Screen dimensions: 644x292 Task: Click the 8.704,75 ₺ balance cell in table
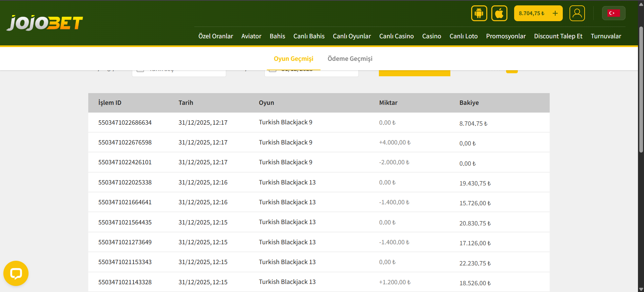[x=473, y=124]
